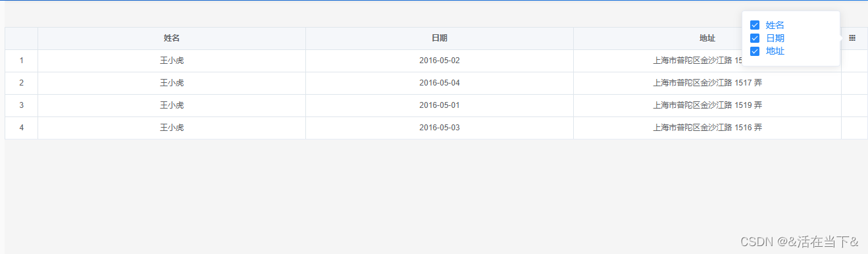The image size is (868, 254).
Task: Click address 上海市普陀区金沙江路 1519 弄
Action: point(707,105)
